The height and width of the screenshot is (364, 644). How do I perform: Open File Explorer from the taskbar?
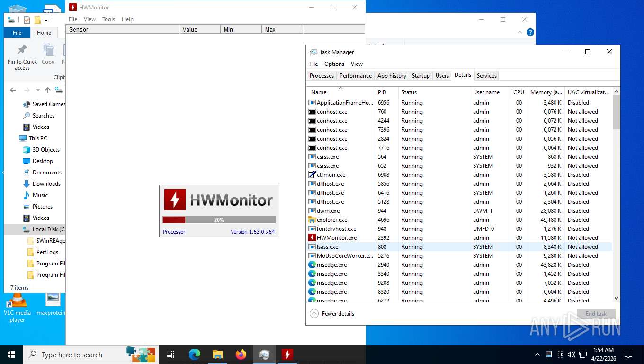coord(218,355)
